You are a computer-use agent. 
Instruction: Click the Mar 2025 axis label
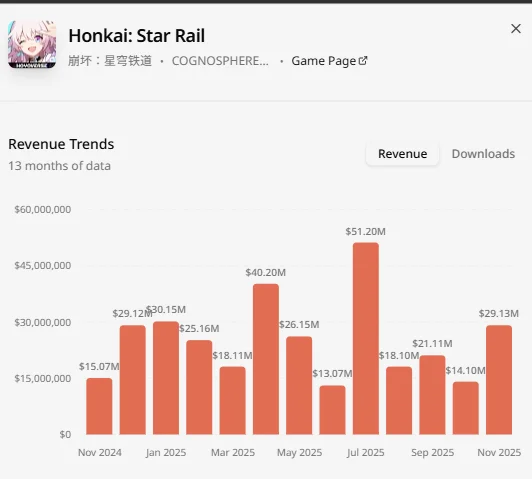coord(233,453)
